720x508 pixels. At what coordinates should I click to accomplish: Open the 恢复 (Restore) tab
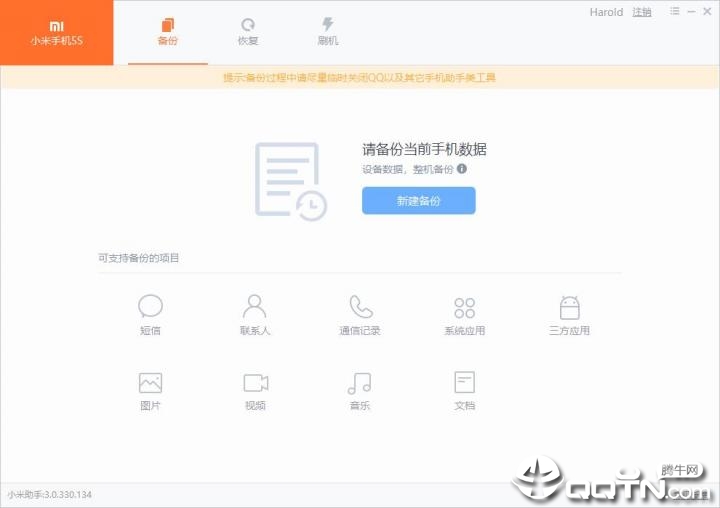tap(248, 32)
